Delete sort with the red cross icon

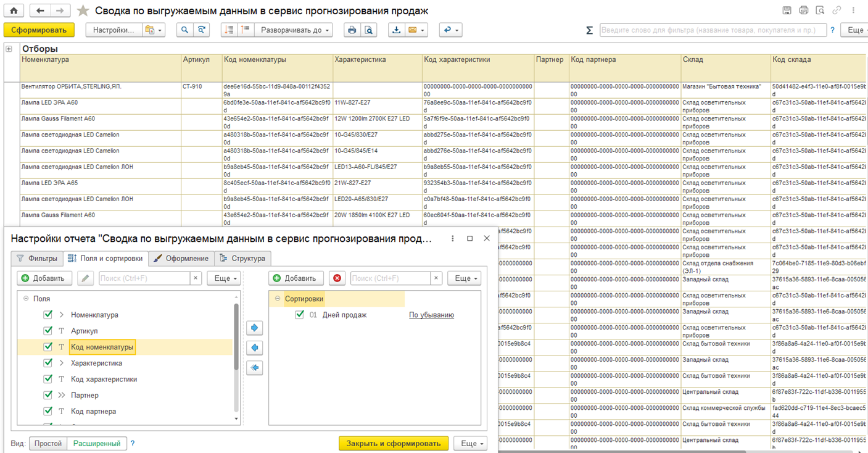(337, 278)
